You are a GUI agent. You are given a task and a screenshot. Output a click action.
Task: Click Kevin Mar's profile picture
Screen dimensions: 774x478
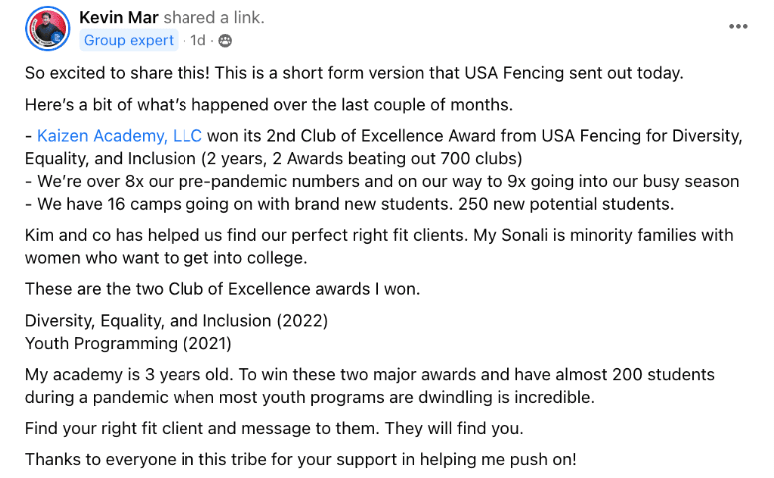(46, 28)
